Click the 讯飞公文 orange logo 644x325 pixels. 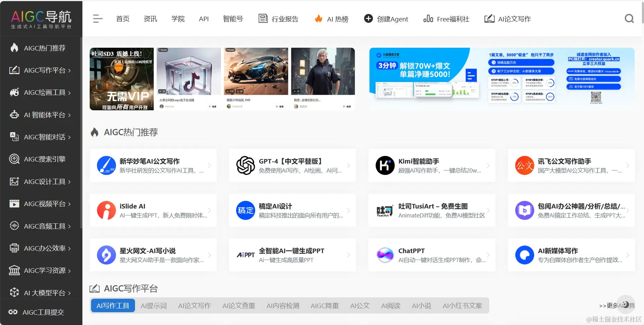pos(525,165)
